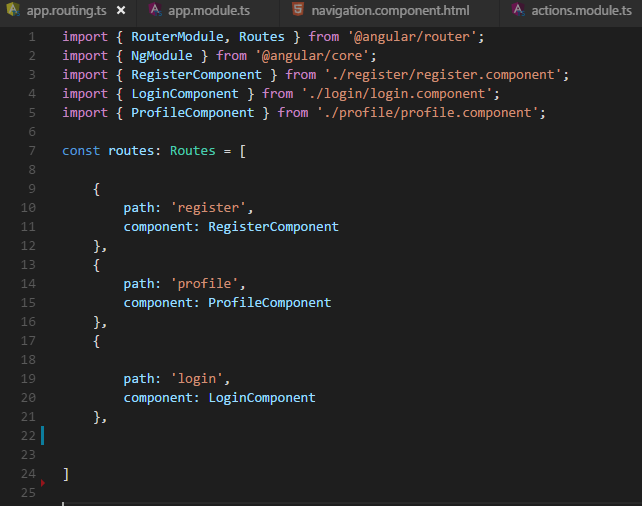This screenshot has width=642, height=506.
Task: Open the navigation.component.html tab
Action: click(389, 10)
